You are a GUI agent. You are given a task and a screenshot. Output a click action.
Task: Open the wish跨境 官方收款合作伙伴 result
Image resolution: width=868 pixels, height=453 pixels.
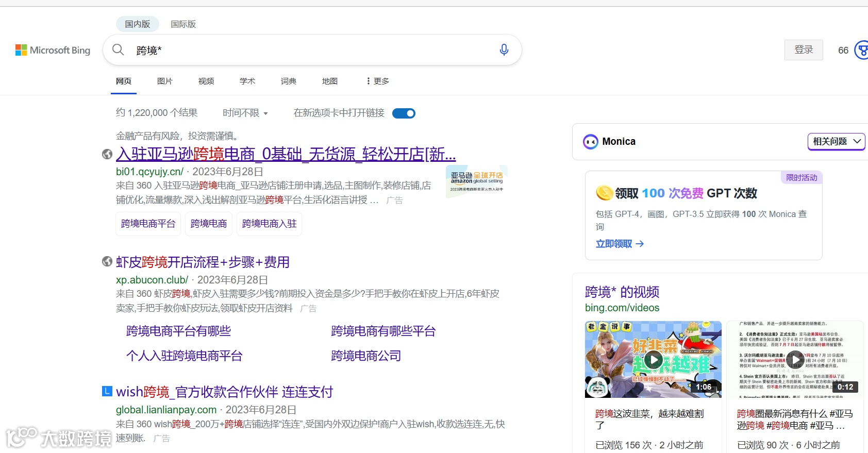(224, 392)
